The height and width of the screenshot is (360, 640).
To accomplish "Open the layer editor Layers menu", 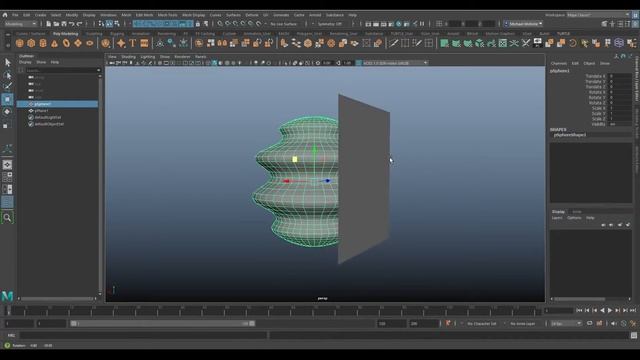I will tap(557, 218).
